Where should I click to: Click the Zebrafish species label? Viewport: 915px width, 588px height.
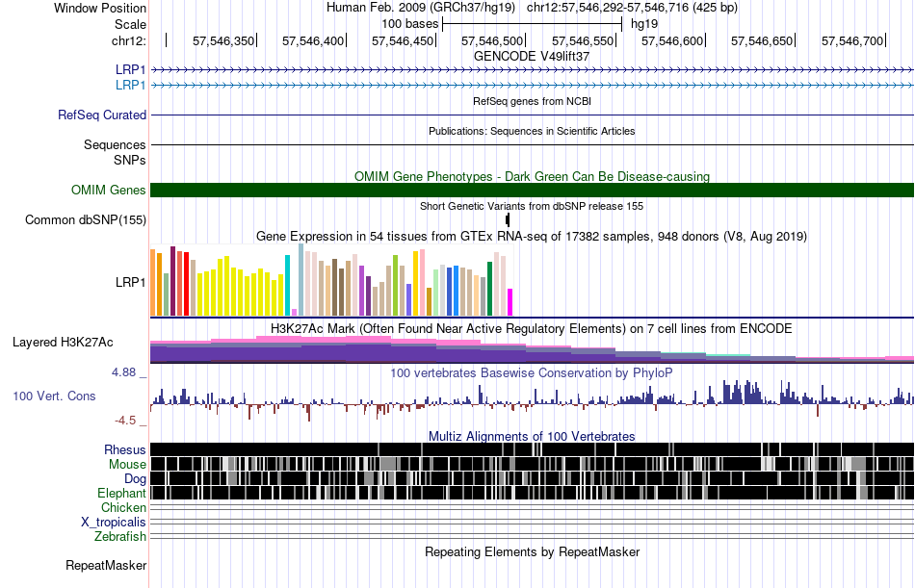pyautogui.click(x=120, y=536)
